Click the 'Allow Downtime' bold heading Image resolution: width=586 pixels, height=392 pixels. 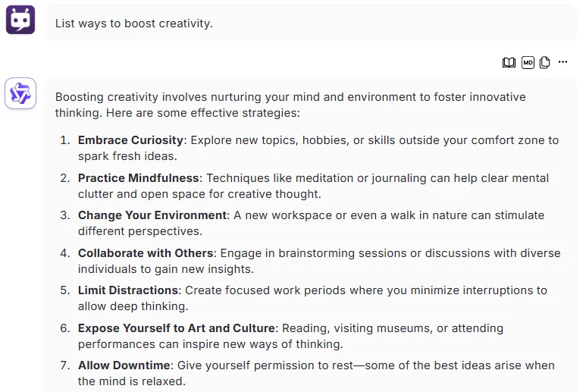pos(124,365)
